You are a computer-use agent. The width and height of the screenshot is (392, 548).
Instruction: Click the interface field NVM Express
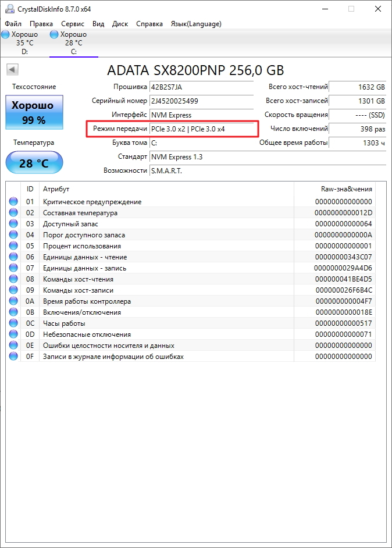pyautogui.click(x=201, y=115)
